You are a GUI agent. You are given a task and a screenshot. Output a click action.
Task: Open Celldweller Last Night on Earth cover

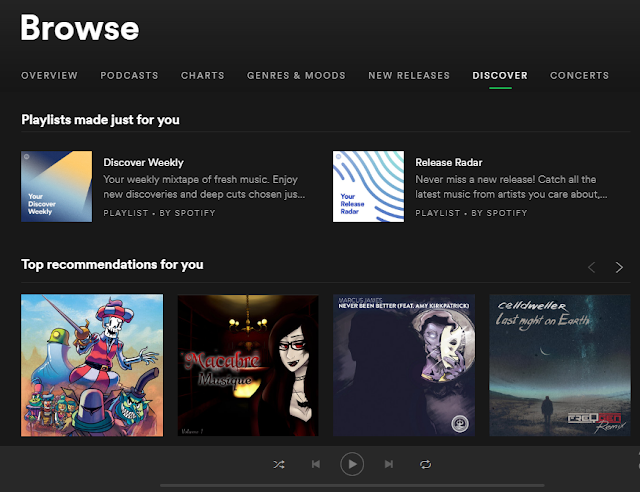pos(560,365)
